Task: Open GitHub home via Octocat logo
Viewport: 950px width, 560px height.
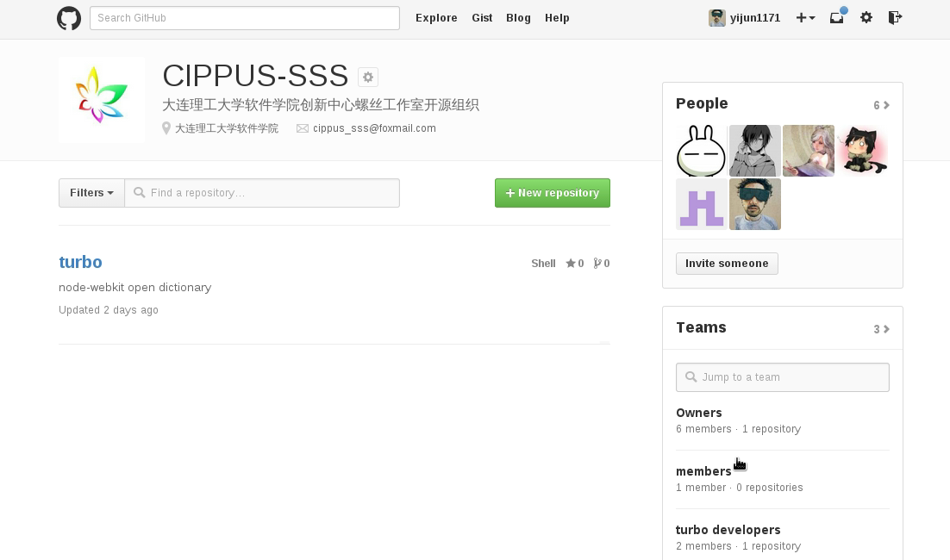Action: pyautogui.click(x=69, y=18)
